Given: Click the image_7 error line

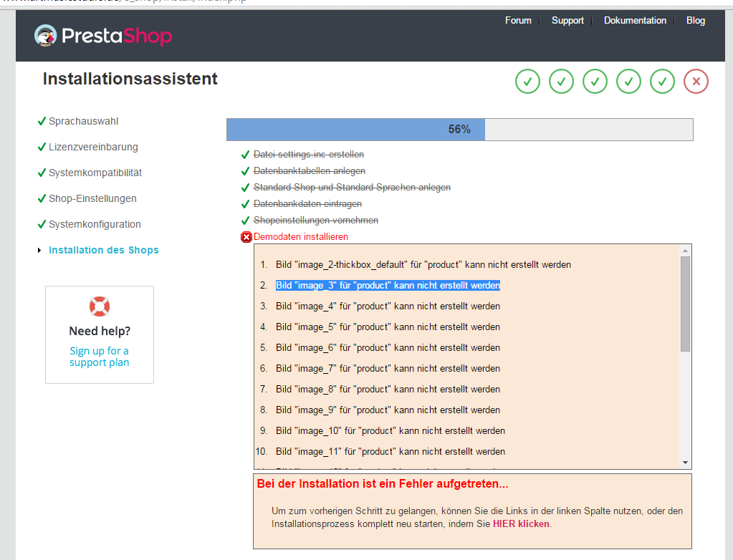Looking at the screenshot, I should point(388,369).
